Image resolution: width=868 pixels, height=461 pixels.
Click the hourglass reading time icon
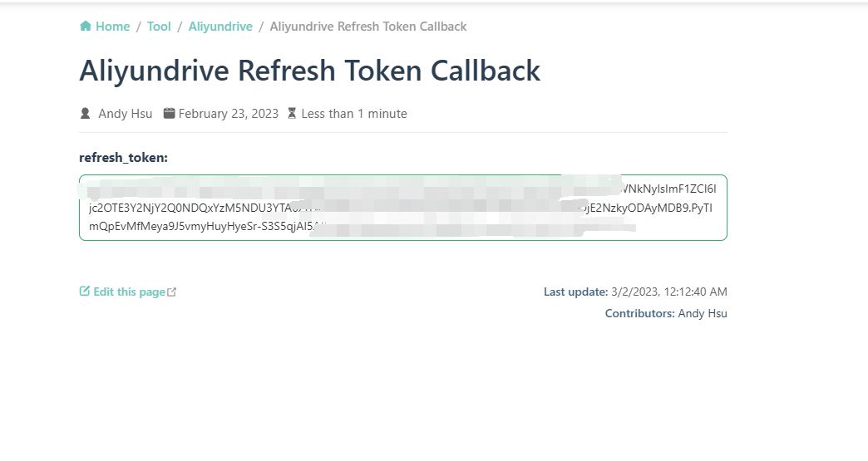click(x=292, y=113)
